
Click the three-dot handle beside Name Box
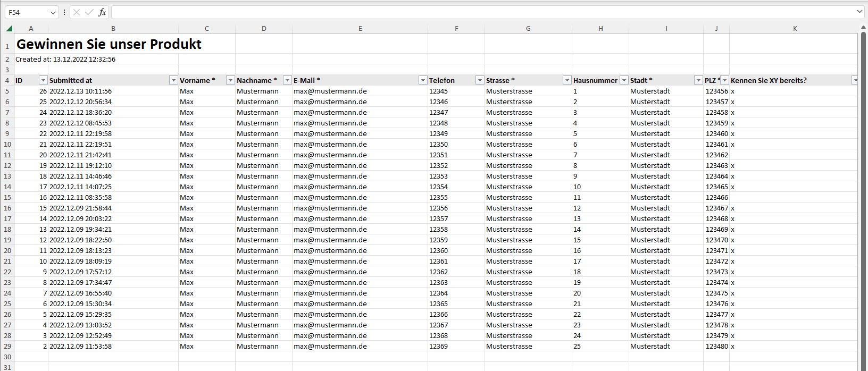(x=64, y=12)
